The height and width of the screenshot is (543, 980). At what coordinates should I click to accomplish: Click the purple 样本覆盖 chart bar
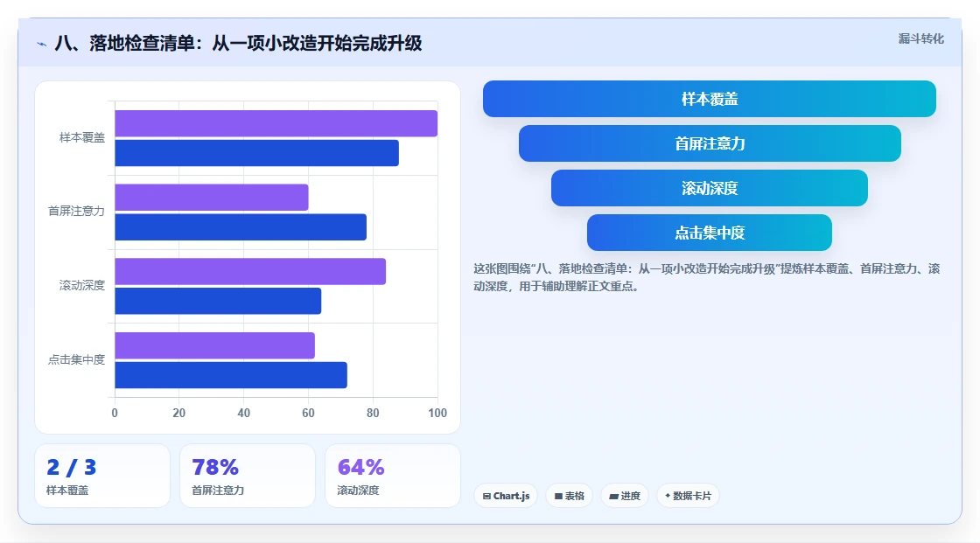276,123
